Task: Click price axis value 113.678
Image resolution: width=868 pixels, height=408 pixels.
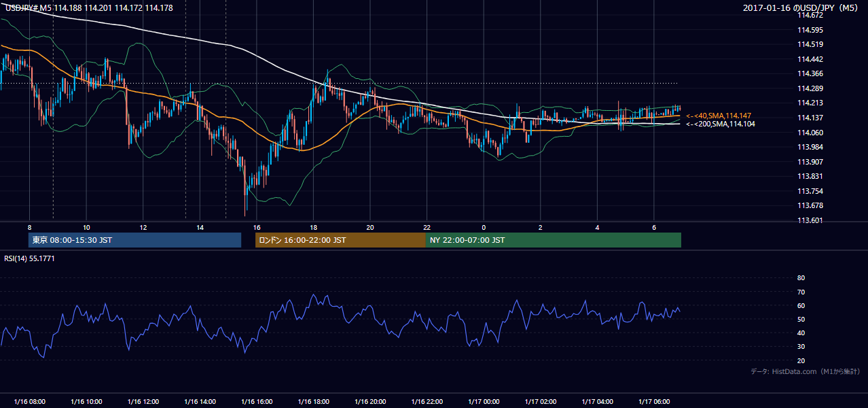Action: coord(810,205)
